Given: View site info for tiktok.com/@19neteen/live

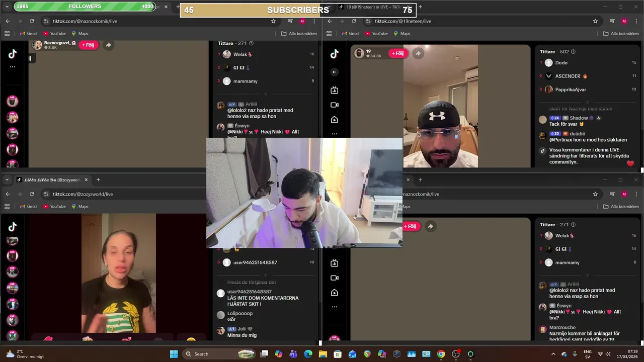Looking at the screenshot, I should click(368, 21).
